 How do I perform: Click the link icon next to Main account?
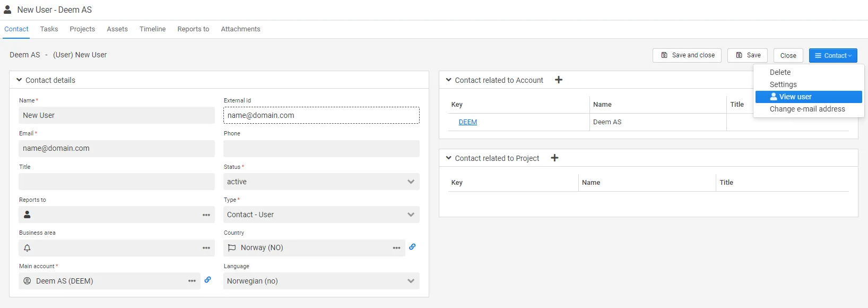tap(208, 280)
